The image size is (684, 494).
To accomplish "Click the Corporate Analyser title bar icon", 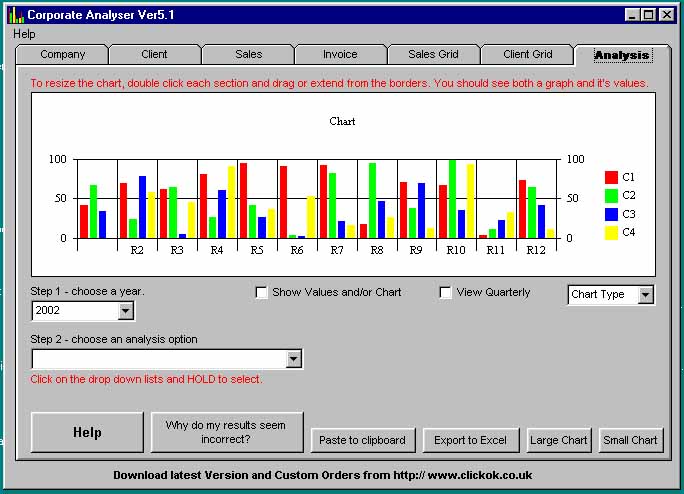I will pyautogui.click(x=16, y=15).
